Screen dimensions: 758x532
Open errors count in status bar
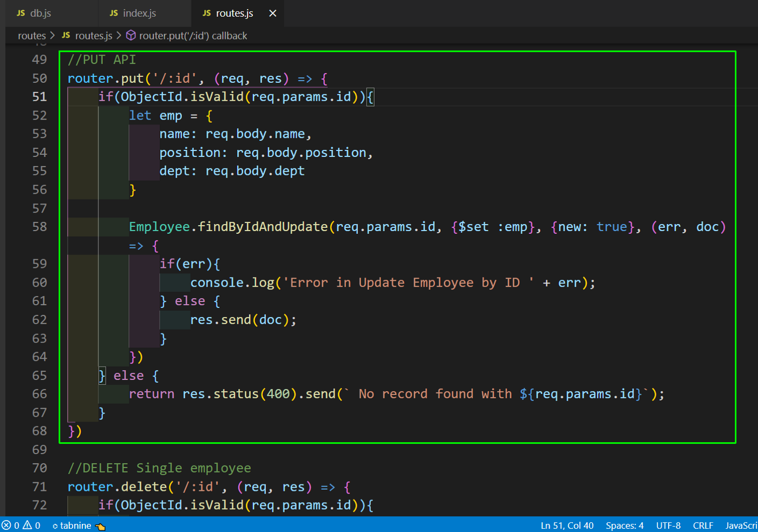(11, 526)
